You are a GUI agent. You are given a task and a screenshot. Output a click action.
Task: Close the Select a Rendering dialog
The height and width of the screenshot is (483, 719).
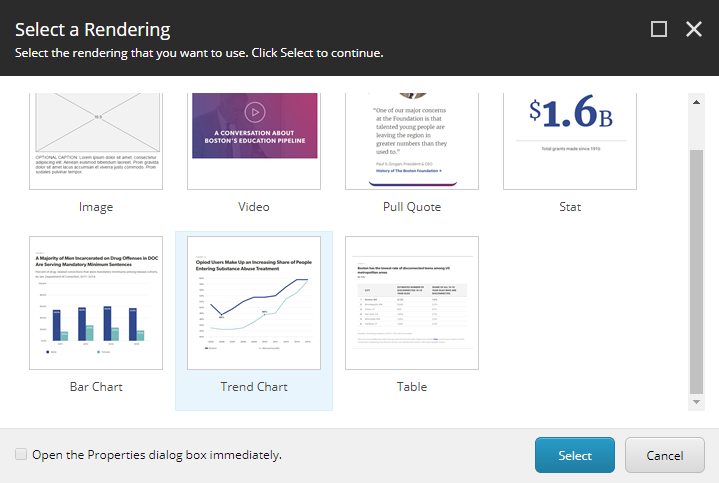(694, 29)
